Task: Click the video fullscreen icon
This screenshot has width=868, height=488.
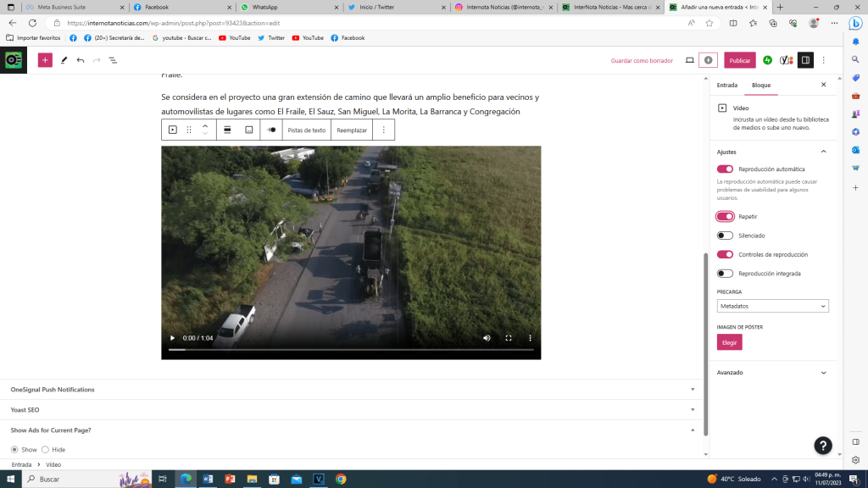Action: point(509,338)
